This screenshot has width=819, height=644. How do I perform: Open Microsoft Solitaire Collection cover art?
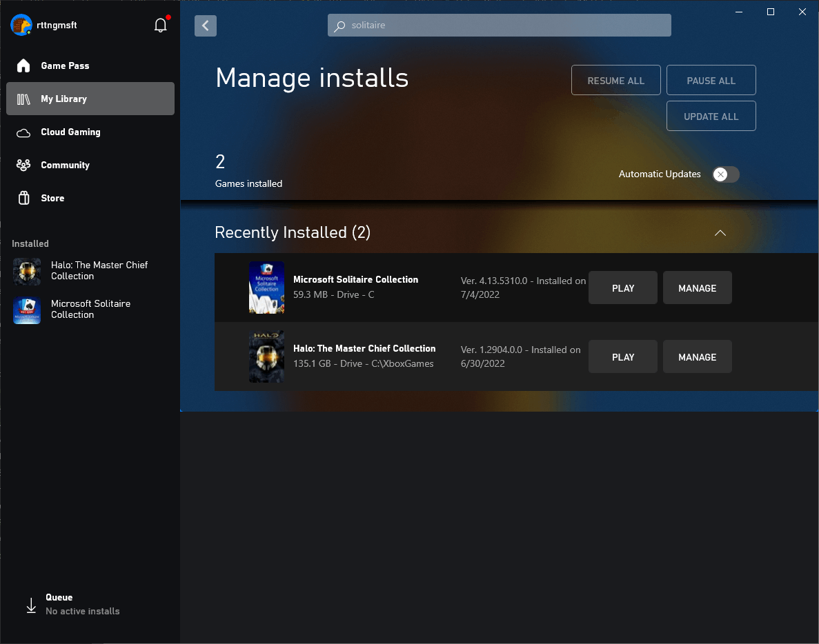coord(266,288)
